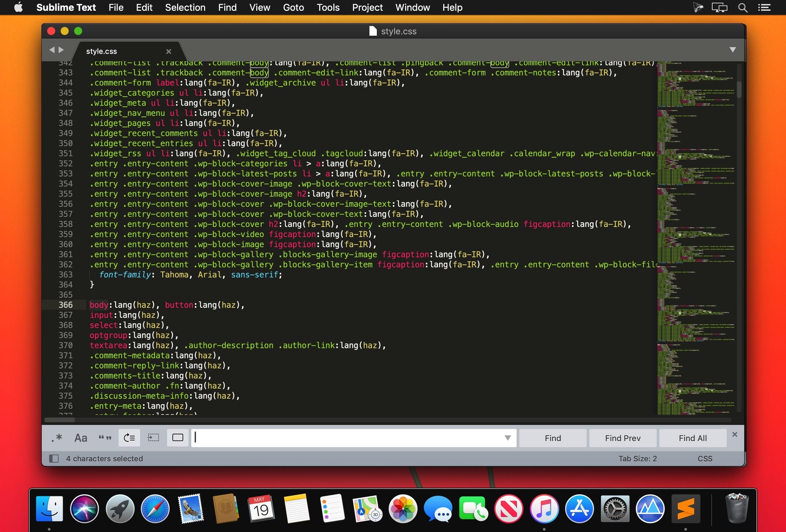Click the forward navigation arrow
The width and height of the screenshot is (786, 532).
[60, 49]
